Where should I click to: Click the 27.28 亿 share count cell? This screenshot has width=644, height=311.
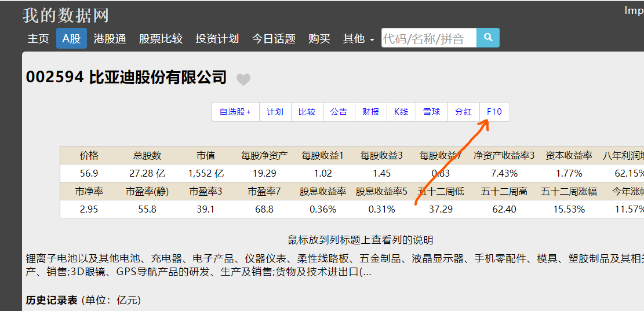pyautogui.click(x=147, y=174)
